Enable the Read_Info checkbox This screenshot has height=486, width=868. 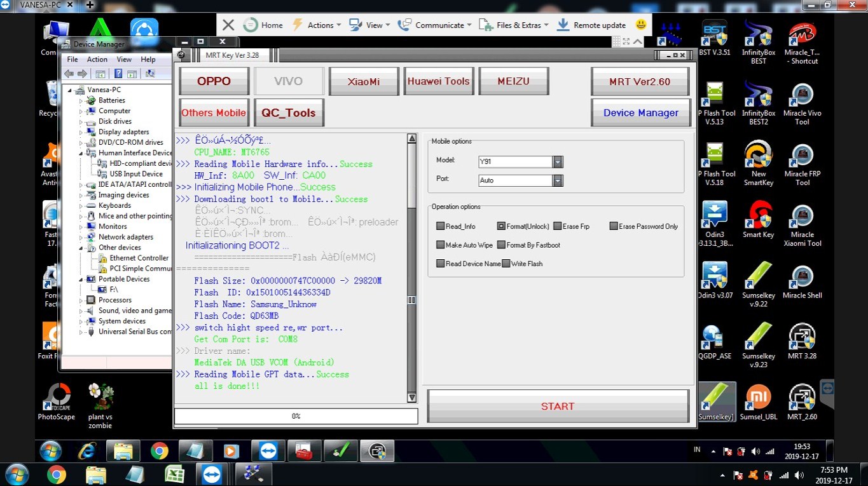[441, 226]
